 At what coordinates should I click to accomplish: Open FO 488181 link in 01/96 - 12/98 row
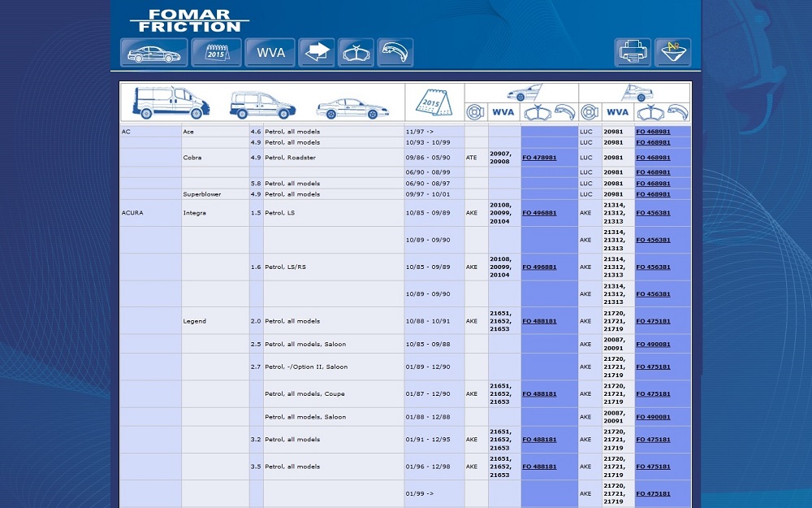539,467
